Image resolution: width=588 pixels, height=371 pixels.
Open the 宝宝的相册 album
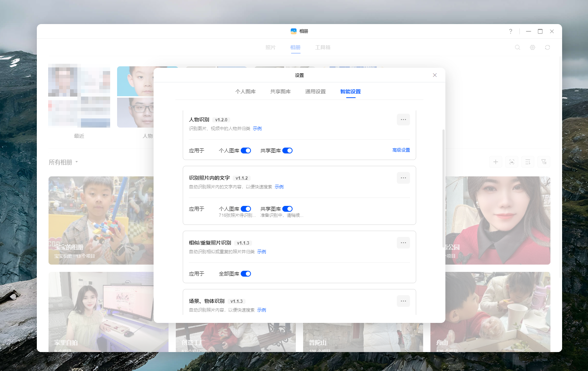(x=101, y=220)
